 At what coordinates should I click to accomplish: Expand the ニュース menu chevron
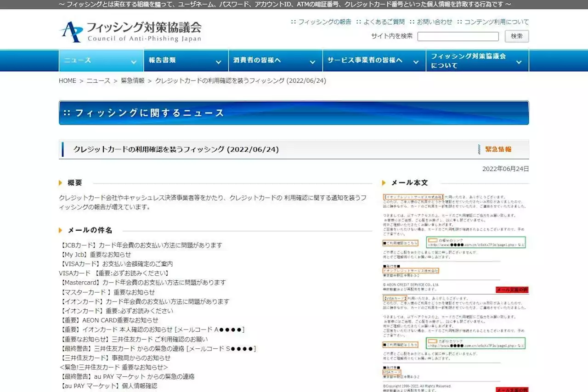[134, 62]
